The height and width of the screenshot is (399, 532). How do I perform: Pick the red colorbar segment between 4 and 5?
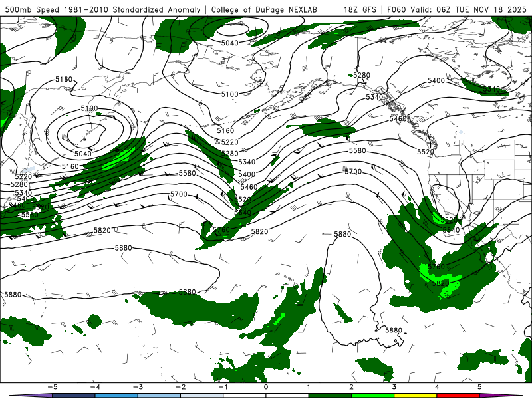[458, 396]
